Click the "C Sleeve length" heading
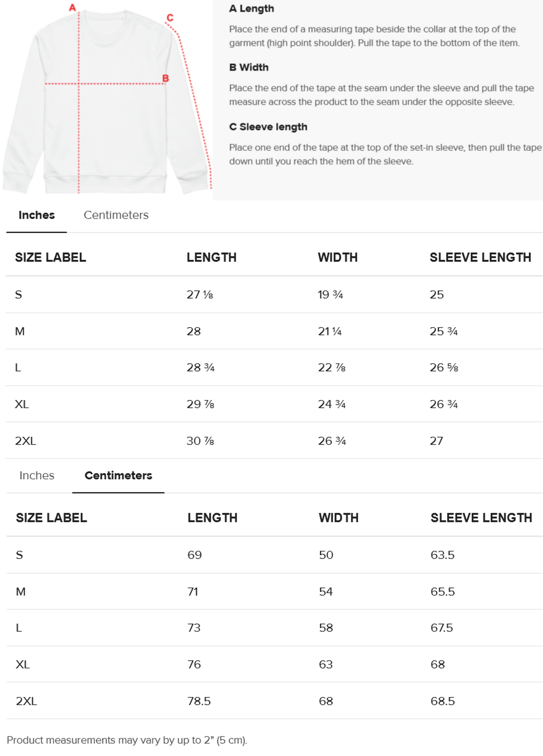Viewport: 543px width, 756px height. pos(268,127)
